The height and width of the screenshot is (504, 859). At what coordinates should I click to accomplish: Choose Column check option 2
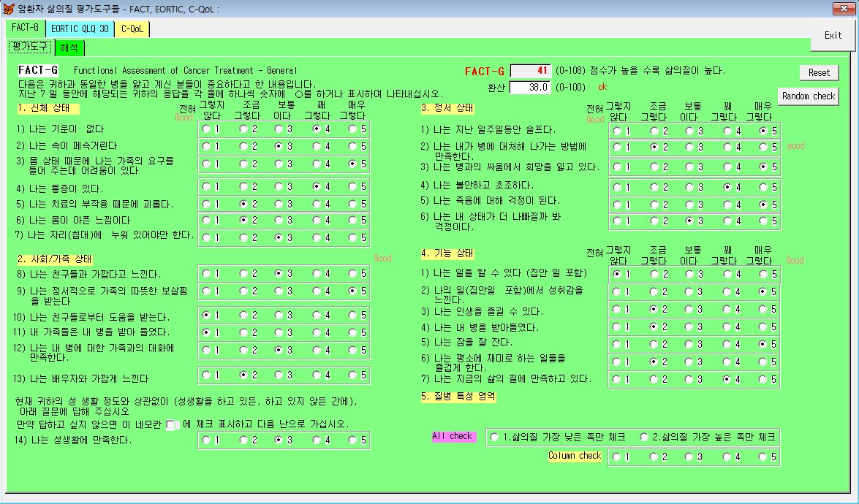pos(654,457)
